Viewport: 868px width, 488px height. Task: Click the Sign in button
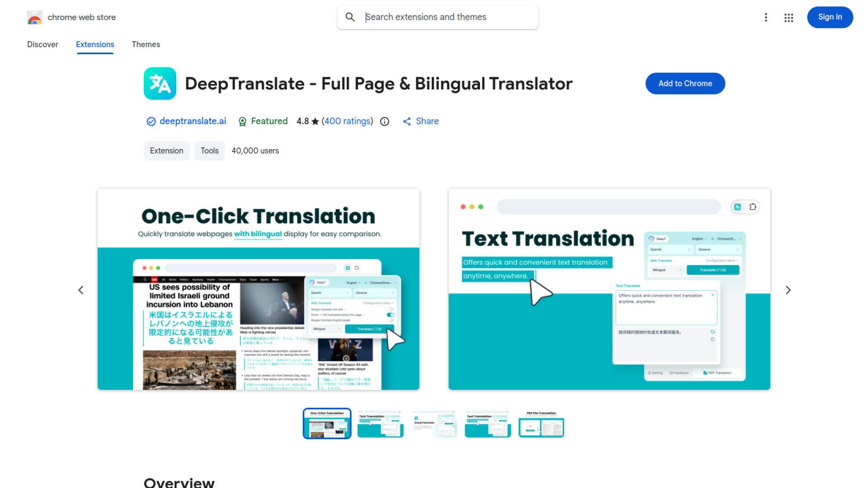pyautogui.click(x=830, y=17)
